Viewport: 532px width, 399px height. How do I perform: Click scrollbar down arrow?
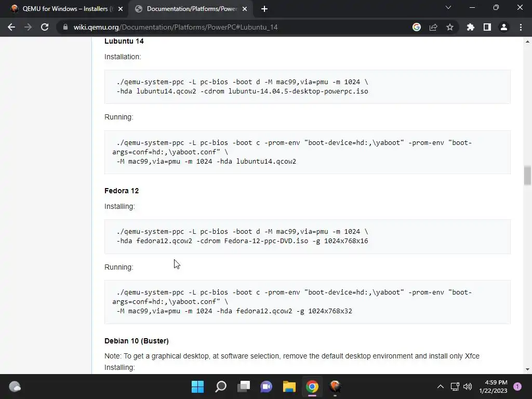(527, 369)
